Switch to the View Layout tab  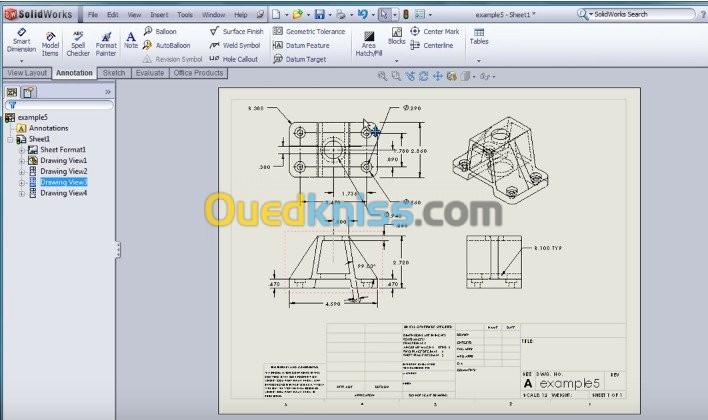[27, 73]
